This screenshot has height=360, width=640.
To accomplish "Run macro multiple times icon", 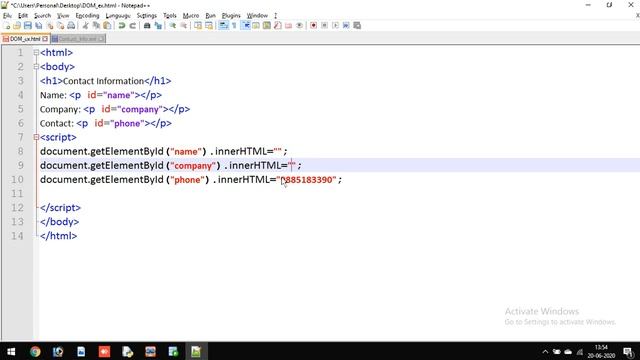I will (346, 26).
